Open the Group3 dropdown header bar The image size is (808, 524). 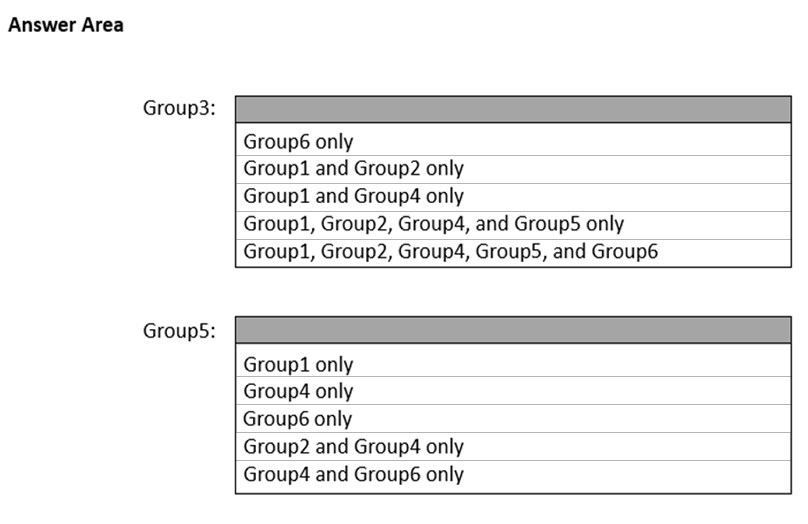tap(513, 109)
